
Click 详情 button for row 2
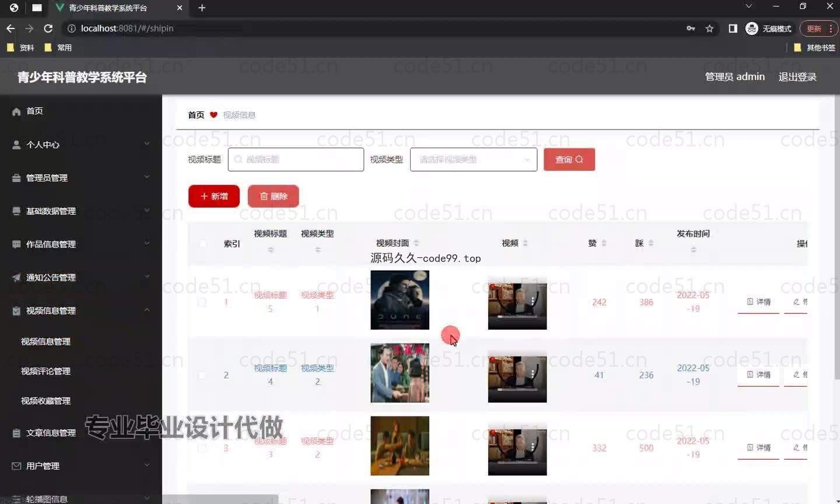point(758,375)
